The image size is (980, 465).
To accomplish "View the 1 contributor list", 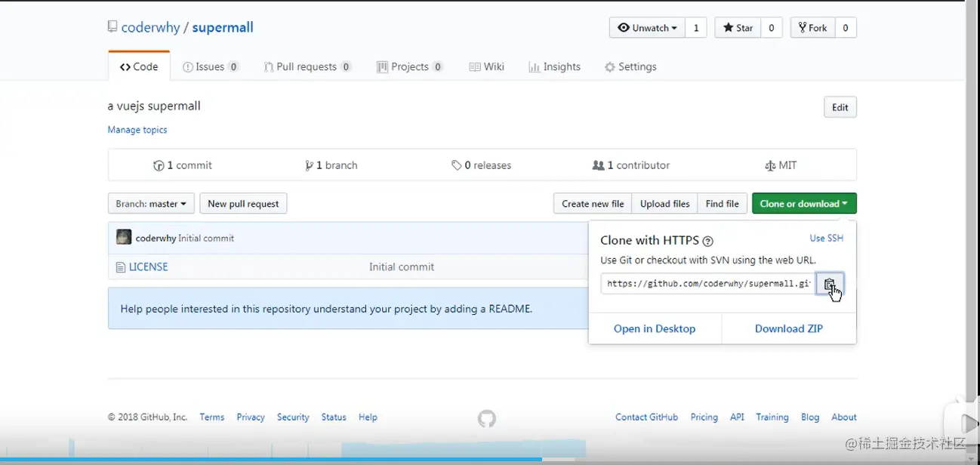I will tap(631, 165).
